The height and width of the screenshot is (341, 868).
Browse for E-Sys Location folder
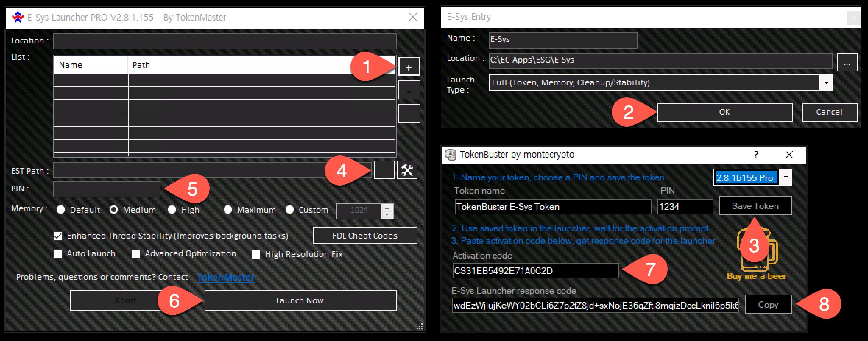point(847,62)
